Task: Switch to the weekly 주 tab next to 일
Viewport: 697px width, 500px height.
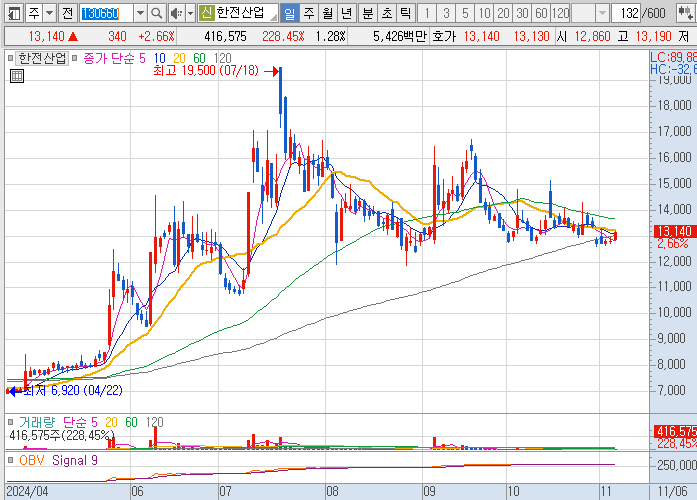Action: click(x=308, y=13)
